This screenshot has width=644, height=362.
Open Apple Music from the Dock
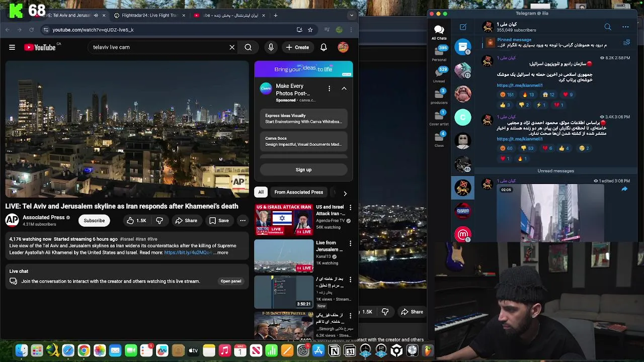coord(224,350)
